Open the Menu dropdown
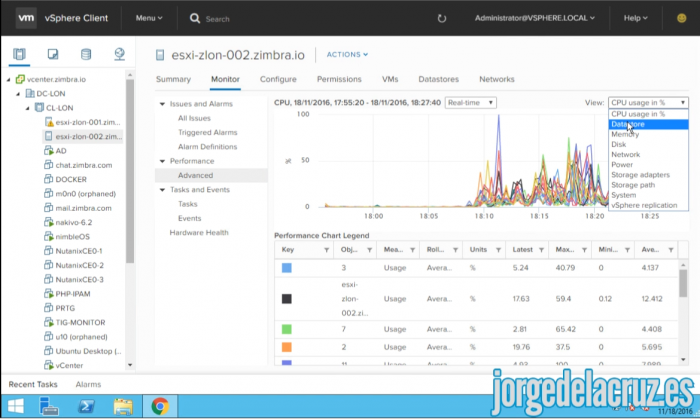This screenshot has height=419, width=700. pos(149,18)
